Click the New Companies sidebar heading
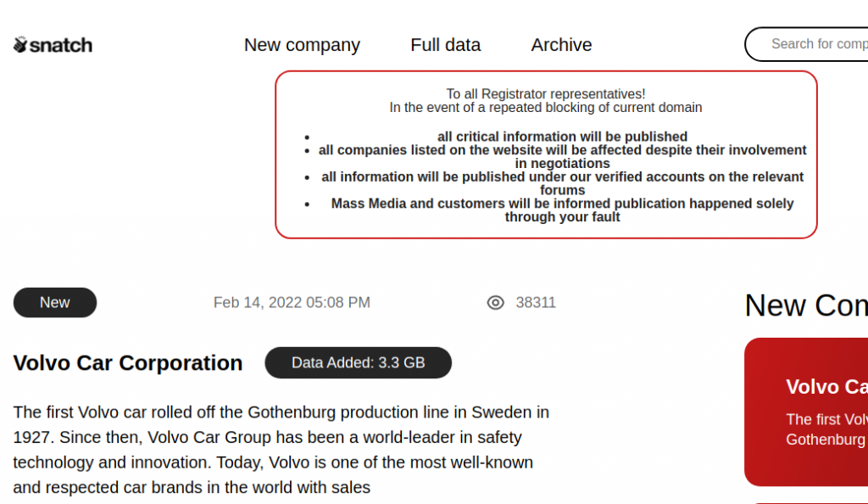The image size is (868, 504). [x=805, y=305]
